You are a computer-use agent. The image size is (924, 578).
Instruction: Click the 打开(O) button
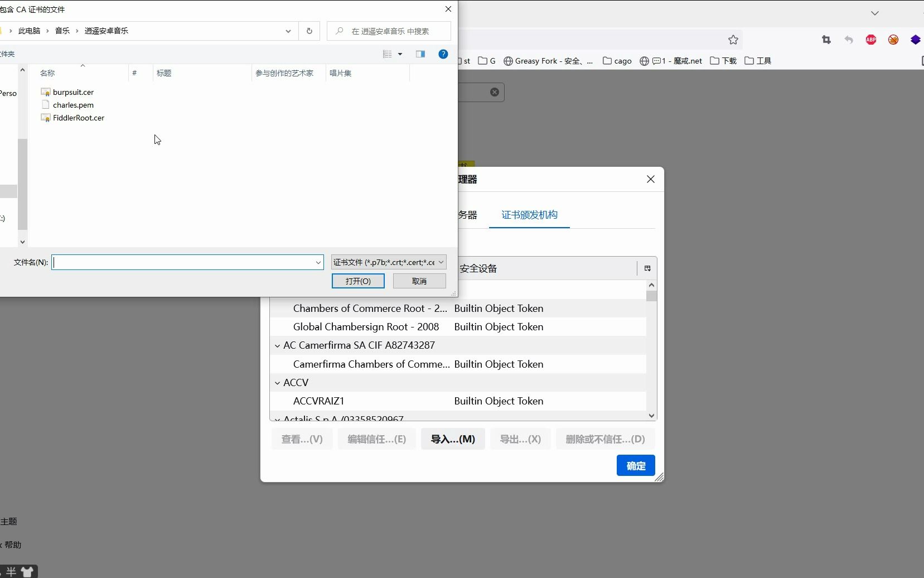358,281
